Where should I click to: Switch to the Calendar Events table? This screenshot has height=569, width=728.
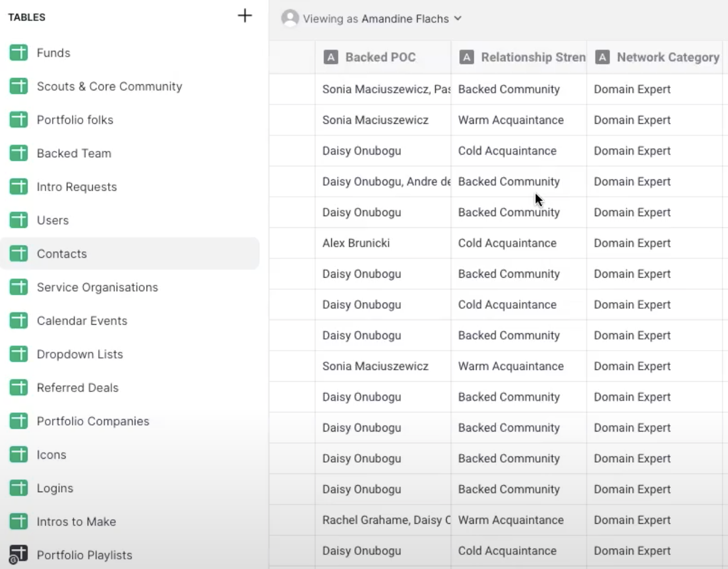(82, 320)
